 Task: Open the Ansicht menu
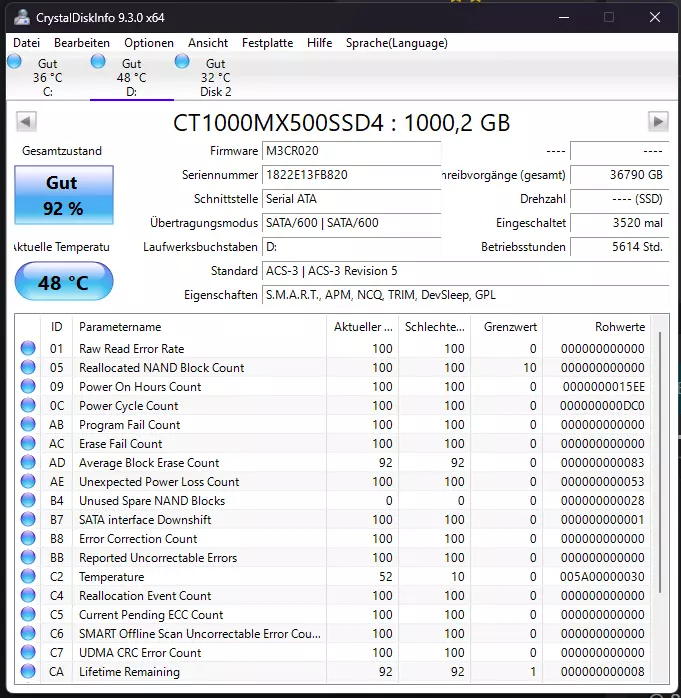pyautogui.click(x=208, y=43)
